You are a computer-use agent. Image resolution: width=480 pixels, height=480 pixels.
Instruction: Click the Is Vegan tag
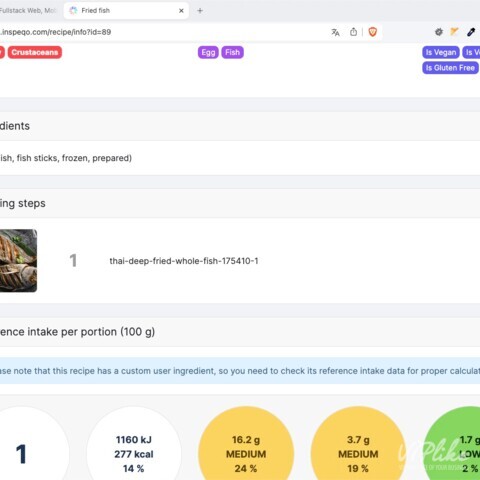[441, 52]
